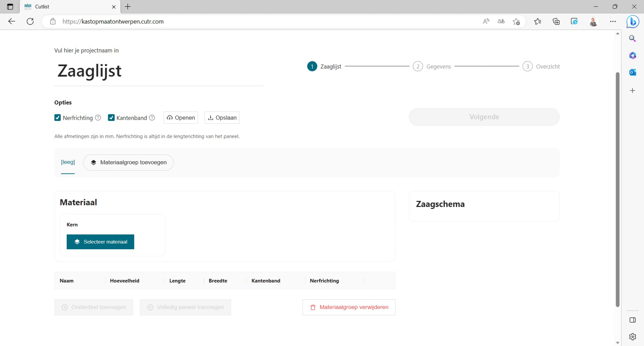Image resolution: width=644 pixels, height=346 pixels.
Task: Click Volledig paneel toevoegen button
Action: click(x=185, y=307)
